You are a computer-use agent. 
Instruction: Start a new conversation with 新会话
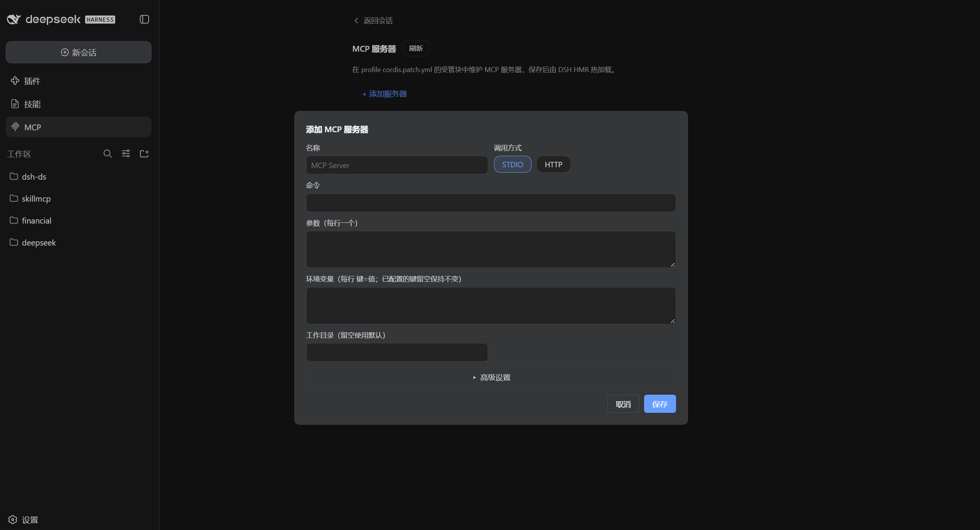pyautogui.click(x=79, y=52)
